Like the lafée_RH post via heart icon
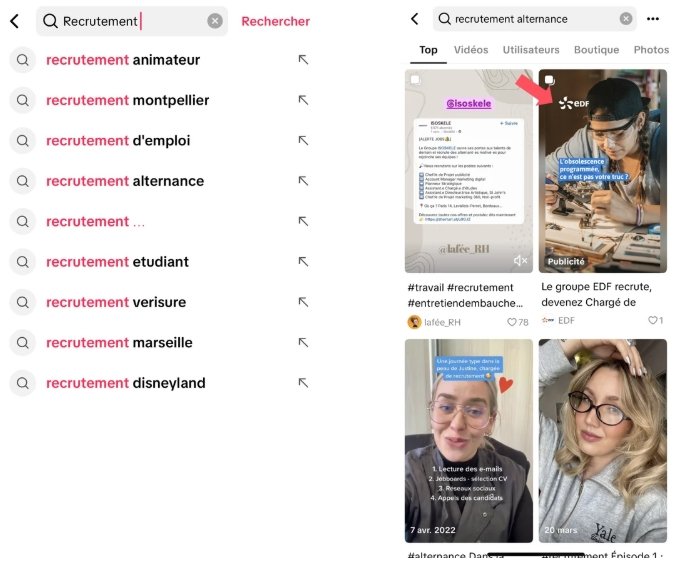This screenshot has width=674, height=565. click(x=512, y=322)
